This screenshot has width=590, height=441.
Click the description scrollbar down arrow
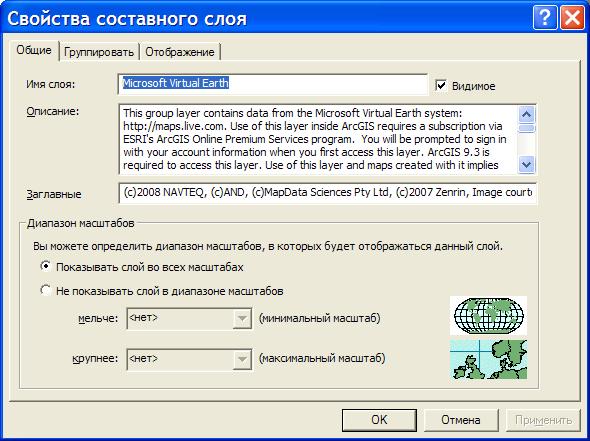(526, 164)
